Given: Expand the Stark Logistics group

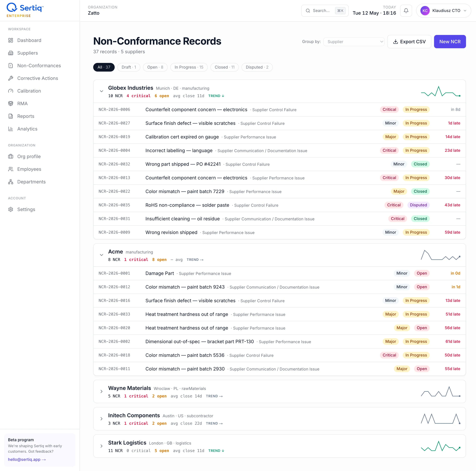Looking at the screenshot, I should [x=101, y=446].
